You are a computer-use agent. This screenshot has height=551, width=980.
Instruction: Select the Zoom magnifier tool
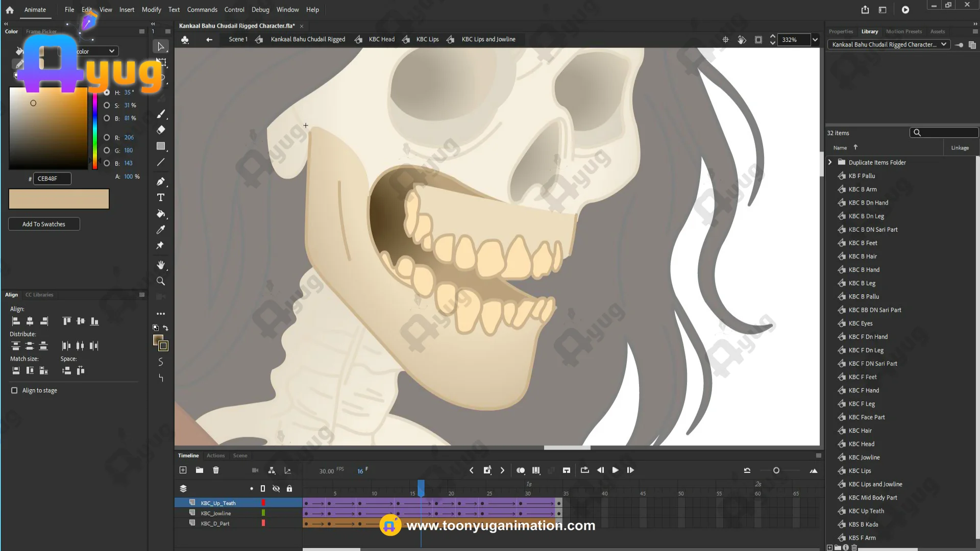pos(161,281)
